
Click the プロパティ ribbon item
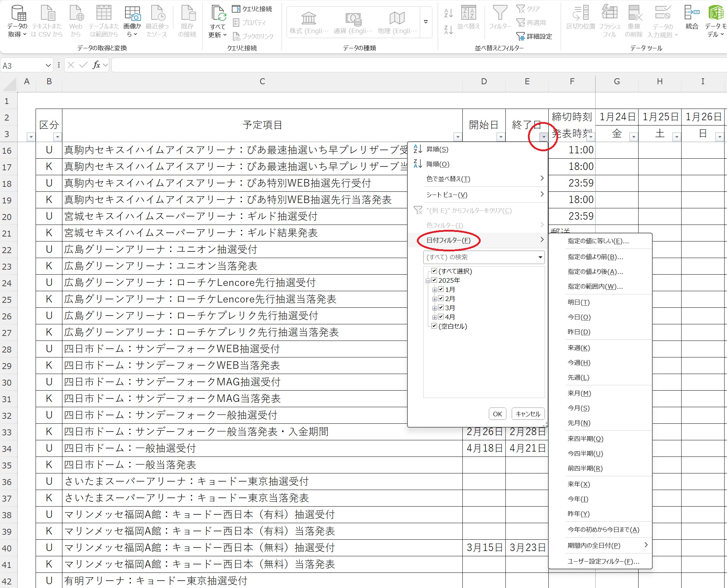click(x=249, y=23)
